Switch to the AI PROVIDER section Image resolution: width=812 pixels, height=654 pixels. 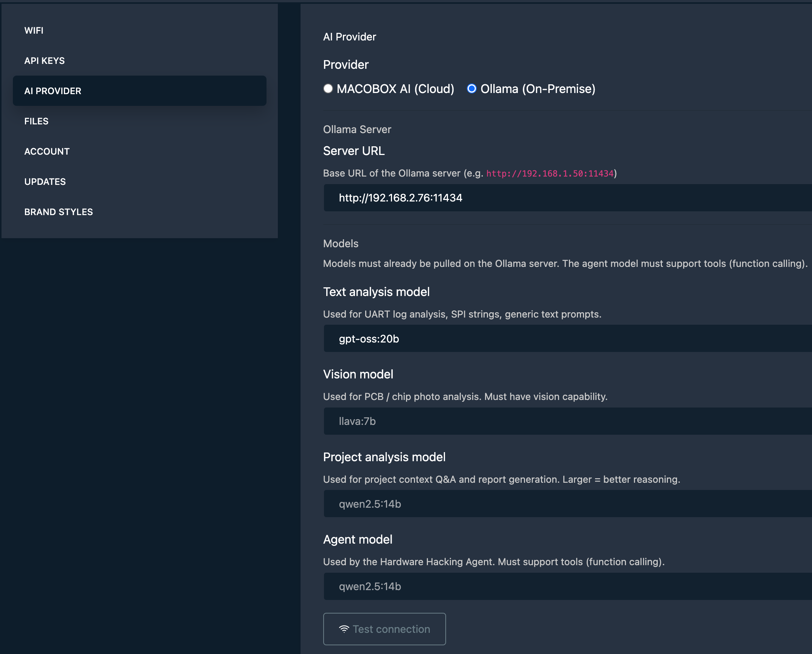(x=53, y=91)
